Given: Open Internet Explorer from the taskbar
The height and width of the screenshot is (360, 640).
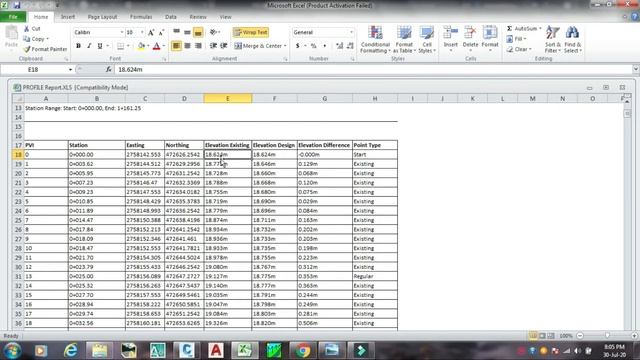Looking at the screenshot, I should 70,350.
